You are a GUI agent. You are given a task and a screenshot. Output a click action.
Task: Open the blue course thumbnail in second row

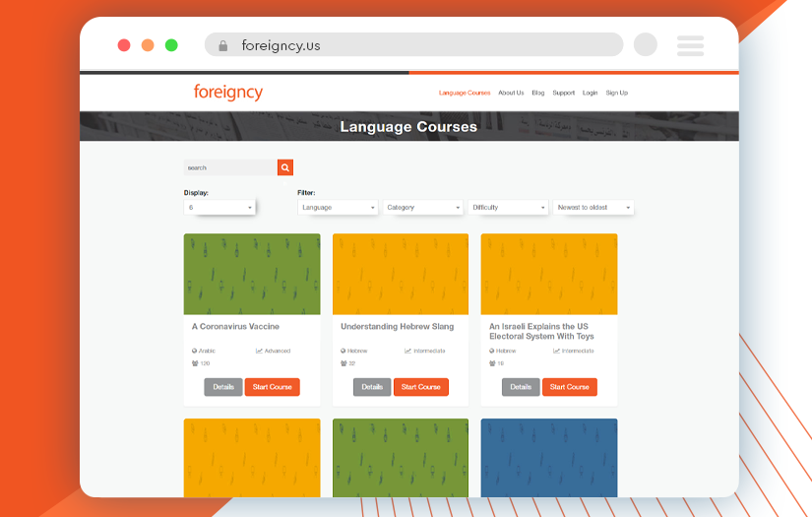click(549, 458)
